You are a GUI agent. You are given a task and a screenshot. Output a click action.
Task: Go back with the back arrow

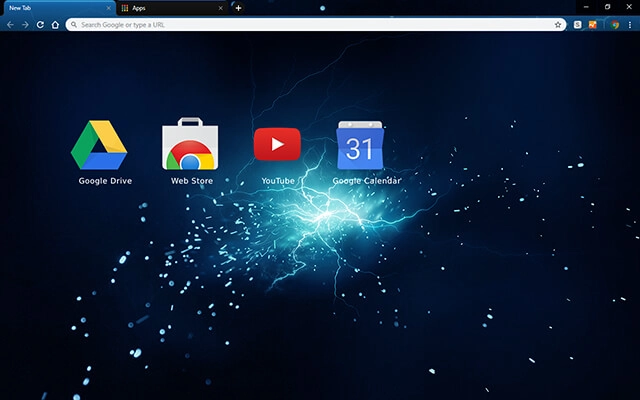10,25
